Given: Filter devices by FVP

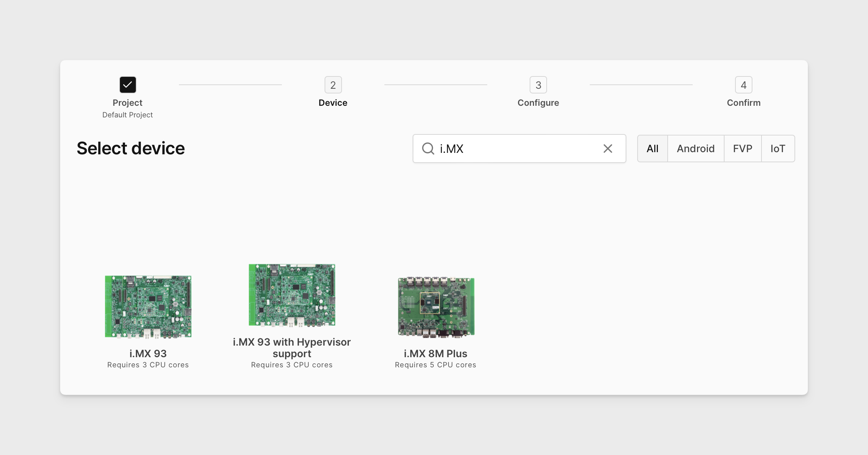Looking at the screenshot, I should (x=742, y=149).
